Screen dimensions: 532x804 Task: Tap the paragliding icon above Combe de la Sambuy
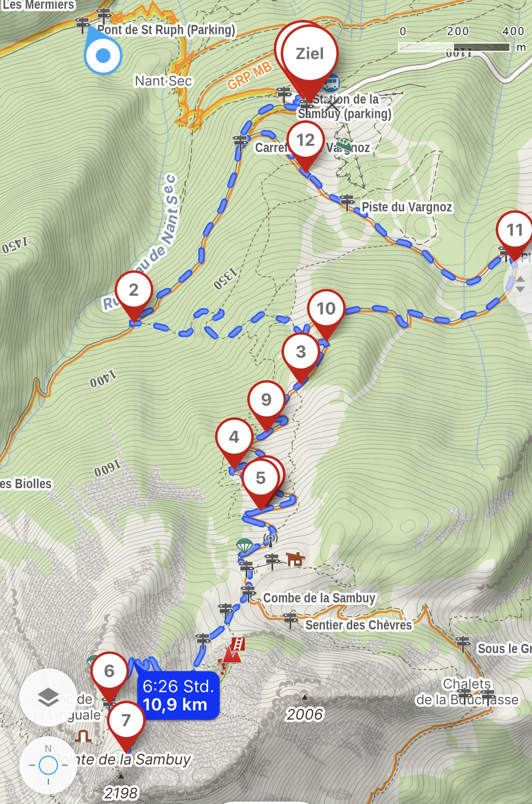(x=244, y=546)
